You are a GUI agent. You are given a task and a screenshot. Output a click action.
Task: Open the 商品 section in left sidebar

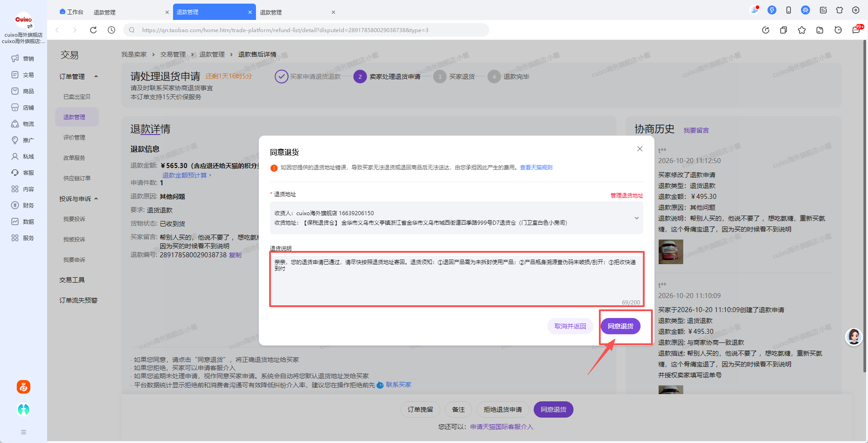(23, 91)
